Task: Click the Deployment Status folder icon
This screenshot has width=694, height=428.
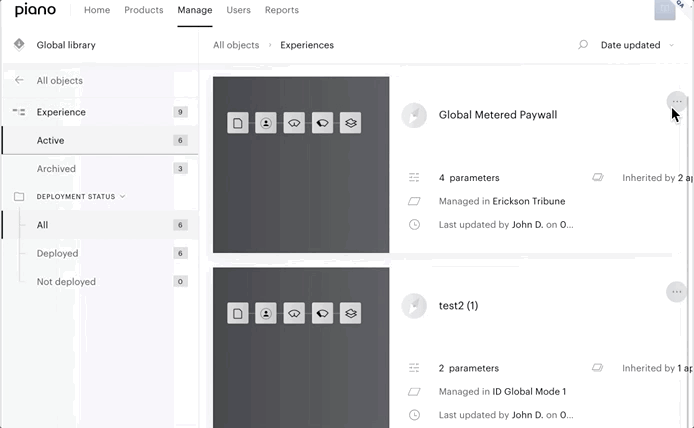Action: click(x=19, y=196)
